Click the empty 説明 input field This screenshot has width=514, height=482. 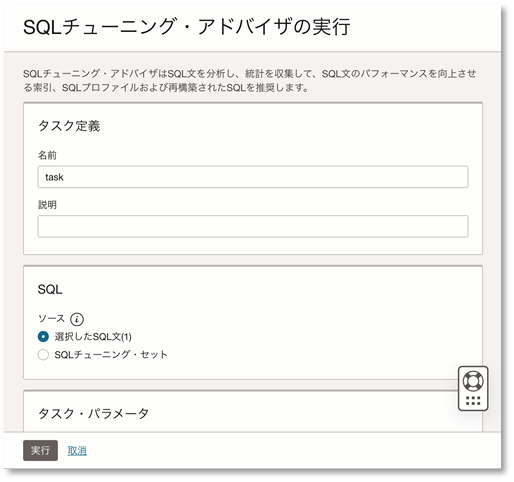coord(253,226)
